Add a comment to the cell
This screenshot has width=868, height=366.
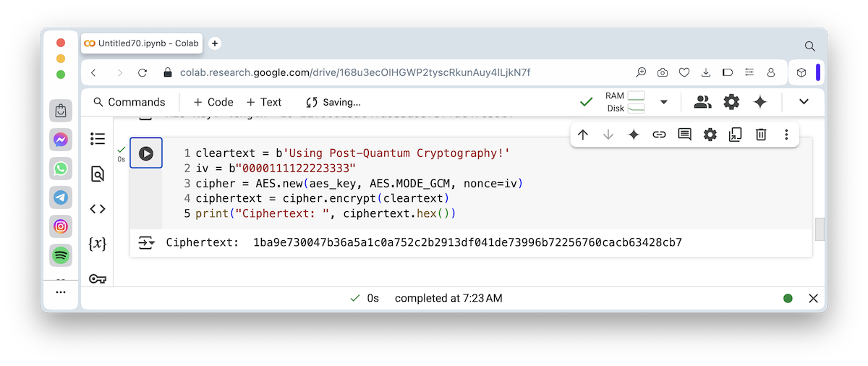pyautogui.click(x=684, y=135)
